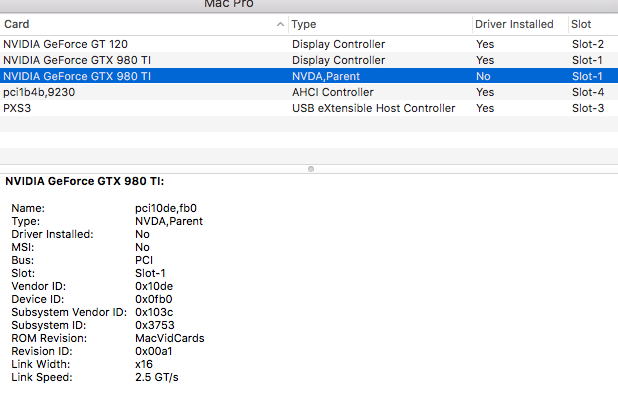Click the Slot-1 value in details
Viewport: 618px width, 396px height.
pos(150,273)
